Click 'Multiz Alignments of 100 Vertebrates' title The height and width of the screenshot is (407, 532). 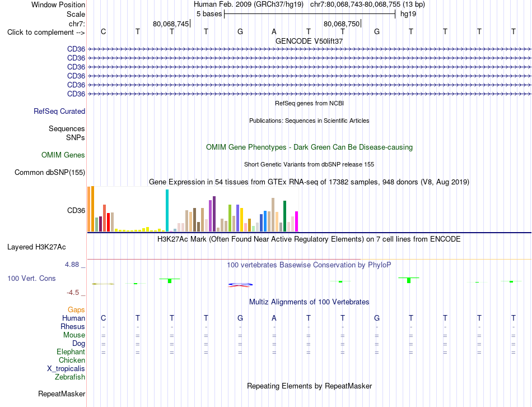coord(309,302)
